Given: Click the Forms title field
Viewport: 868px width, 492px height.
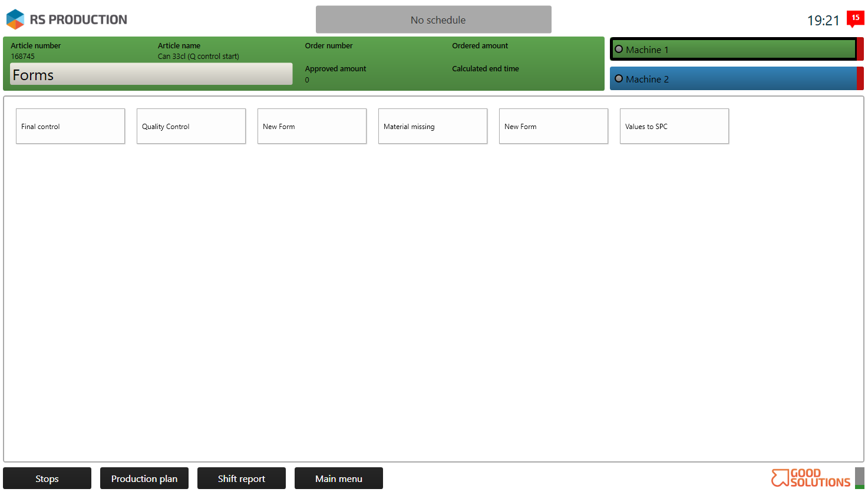Looking at the screenshot, I should tap(151, 74).
